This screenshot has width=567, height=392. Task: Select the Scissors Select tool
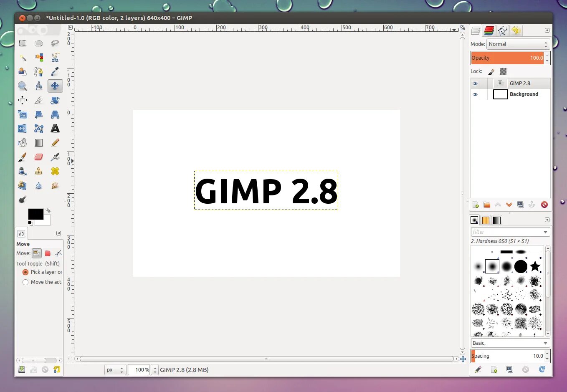pyautogui.click(x=55, y=58)
